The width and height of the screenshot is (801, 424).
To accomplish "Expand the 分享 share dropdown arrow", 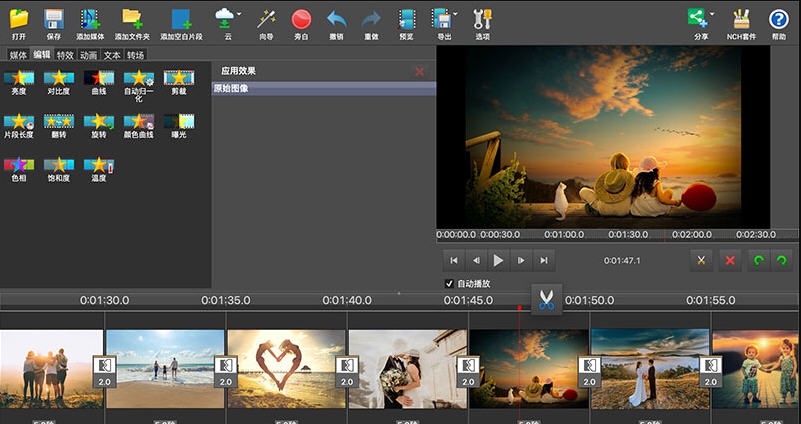I will coord(712,14).
